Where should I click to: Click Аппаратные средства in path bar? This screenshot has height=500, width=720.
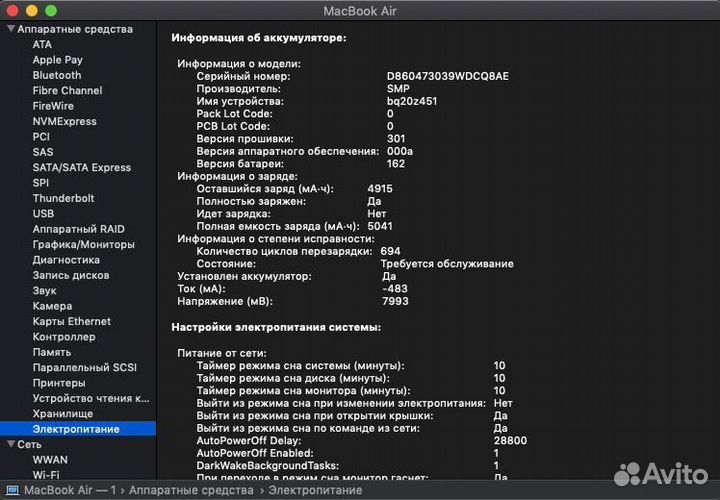191,490
